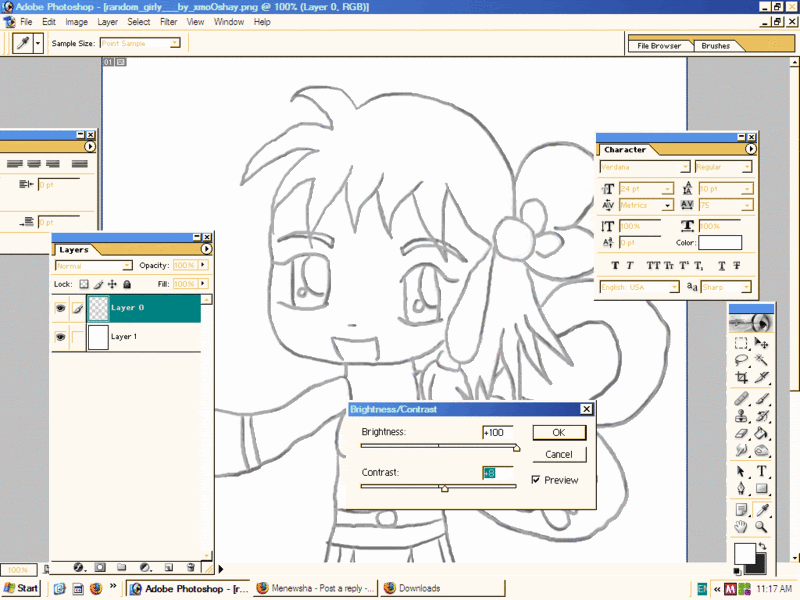
Task: Click the Start button
Action: 22,588
